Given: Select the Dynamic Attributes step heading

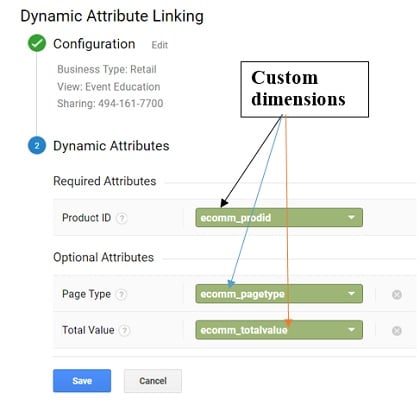Looking at the screenshot, I should click(x=111, y=146).
